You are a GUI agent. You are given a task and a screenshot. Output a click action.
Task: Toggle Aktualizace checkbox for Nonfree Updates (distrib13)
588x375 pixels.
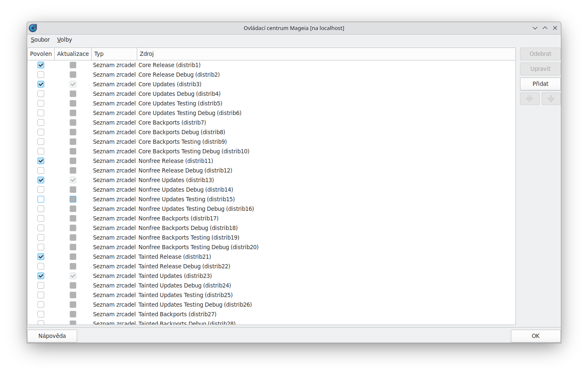pyautogui.click(x=73, y=180)
